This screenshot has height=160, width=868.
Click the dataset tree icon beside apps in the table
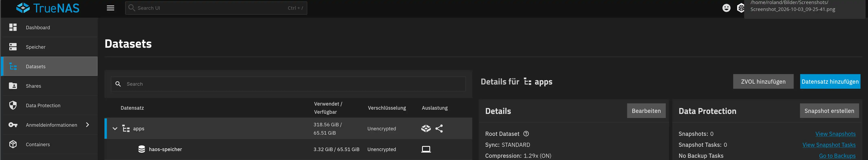(x=126, y=129)
